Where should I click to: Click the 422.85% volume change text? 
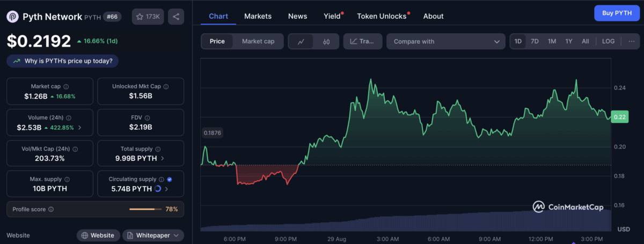click(62, 128)
